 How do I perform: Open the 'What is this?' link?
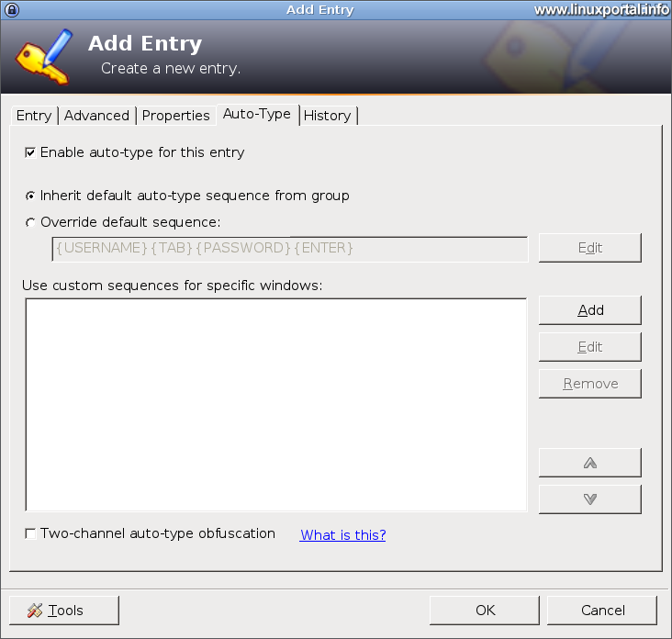click(342, 535)
